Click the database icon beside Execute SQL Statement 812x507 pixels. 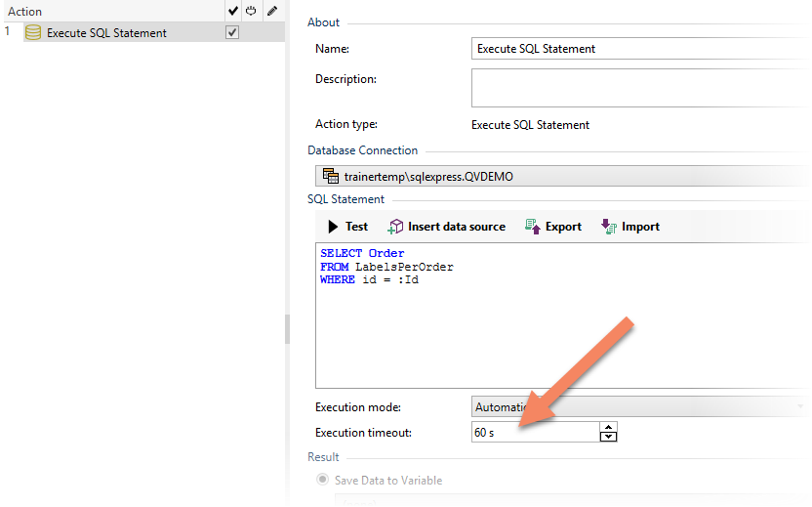tap(33, 33)
